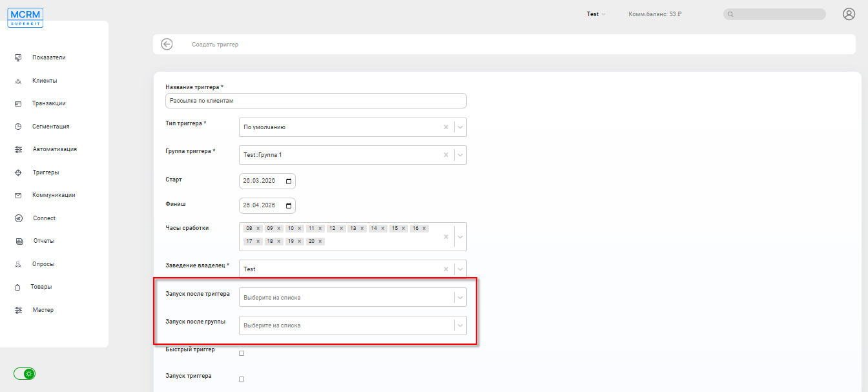
Task: Enable the Быстрый триггер checkbox
Action: click(242, 353)
